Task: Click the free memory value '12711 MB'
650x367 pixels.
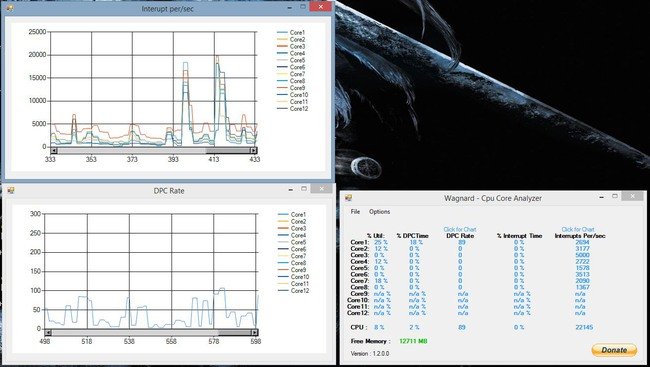Action: click(413, 341)
